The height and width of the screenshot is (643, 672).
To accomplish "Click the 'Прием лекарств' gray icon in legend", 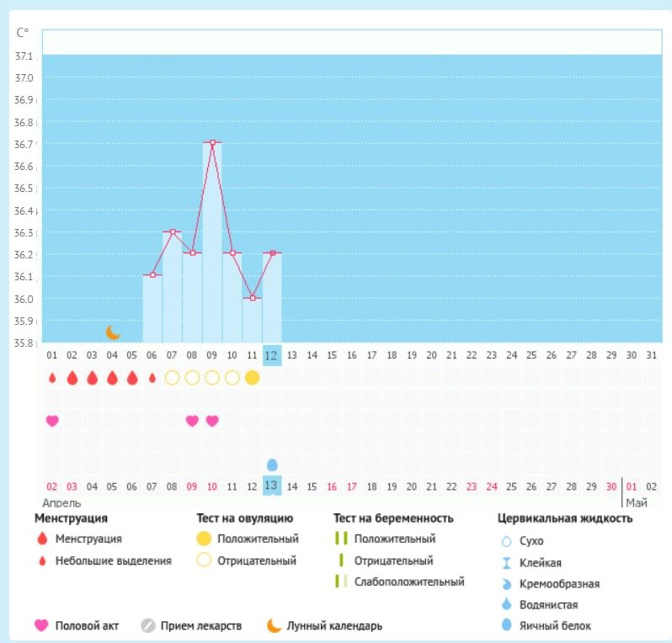I will pyautogui.click(x=148, y=625).
